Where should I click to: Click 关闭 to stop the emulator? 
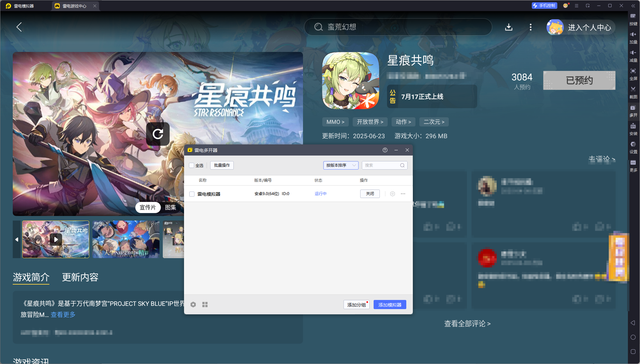point(370,194)
